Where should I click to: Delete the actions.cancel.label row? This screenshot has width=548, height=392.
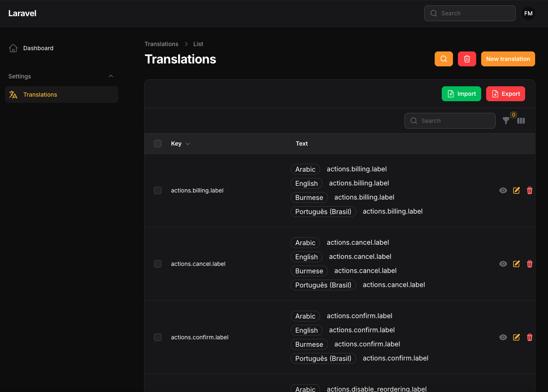coord(530,264)
